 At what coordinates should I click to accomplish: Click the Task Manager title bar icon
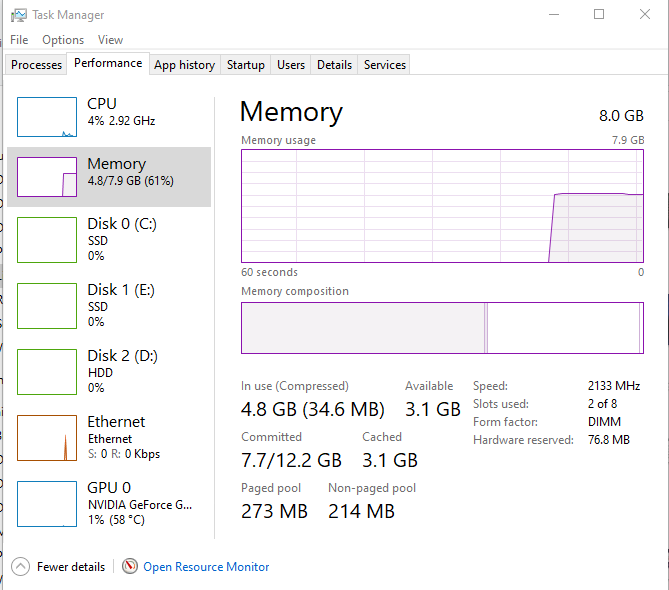click(18, 15)
